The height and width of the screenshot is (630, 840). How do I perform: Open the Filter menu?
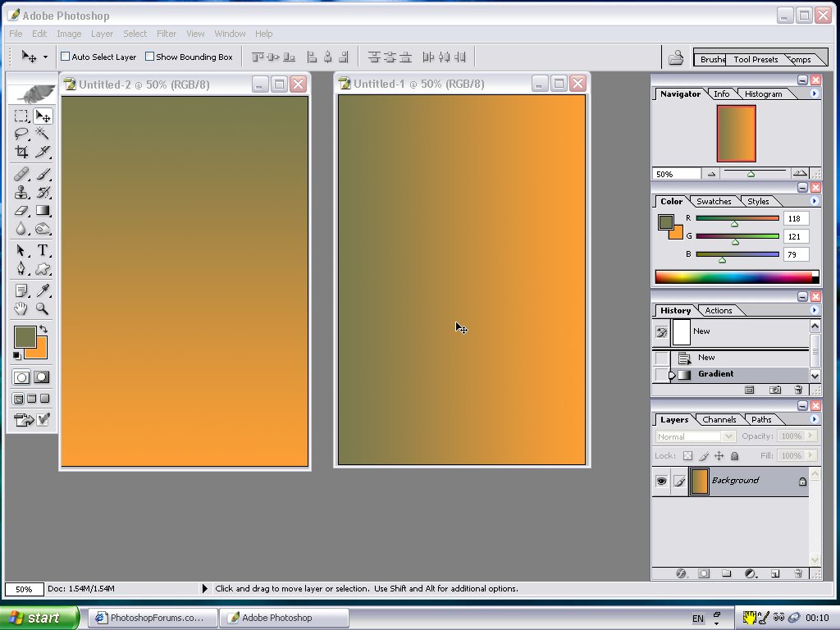pos(167,34)
